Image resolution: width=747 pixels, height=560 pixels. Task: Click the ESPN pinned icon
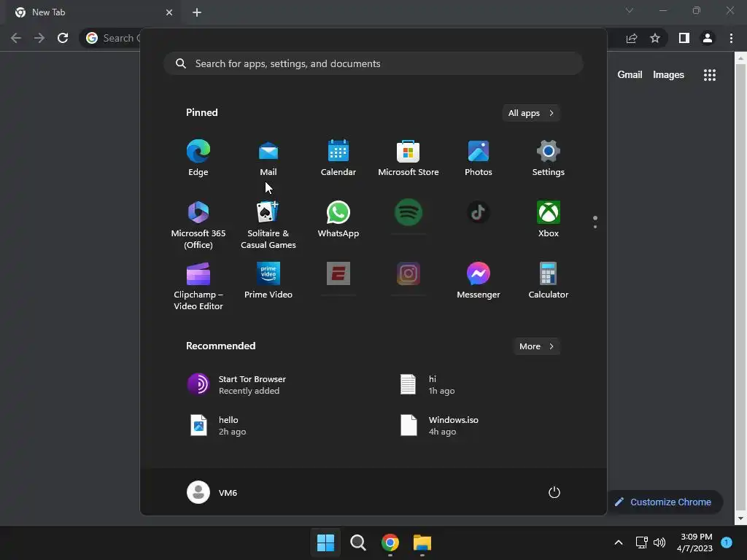tap(338, 273)
